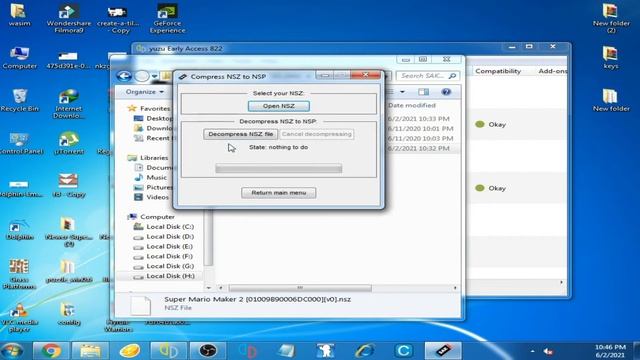Click the taskbar clock showing 10:46 PM
This screenshot has width=640, height=360.
611,351
